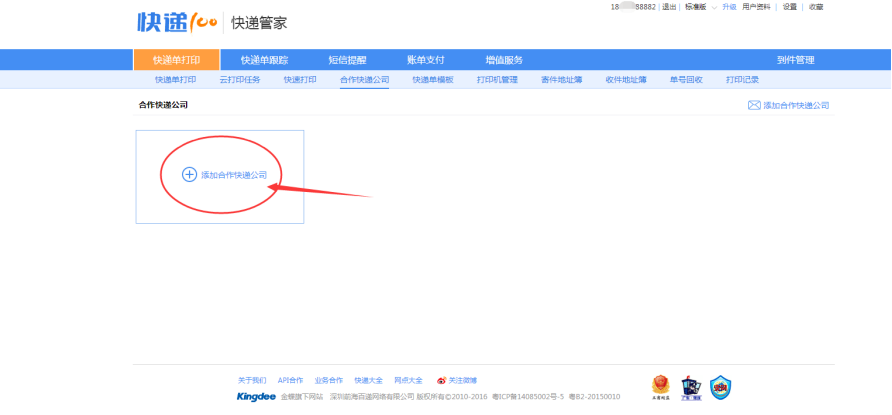The height and width of the screenshot is (415, 892).
Task: Click the middle security badge in footer
Action: click(x=690, y=387)
